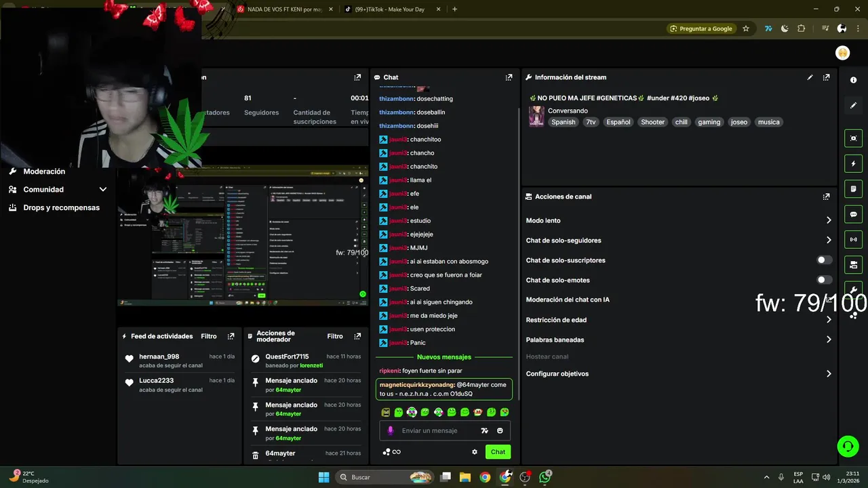Click the 7TV browser extension icon

(768, 28)
